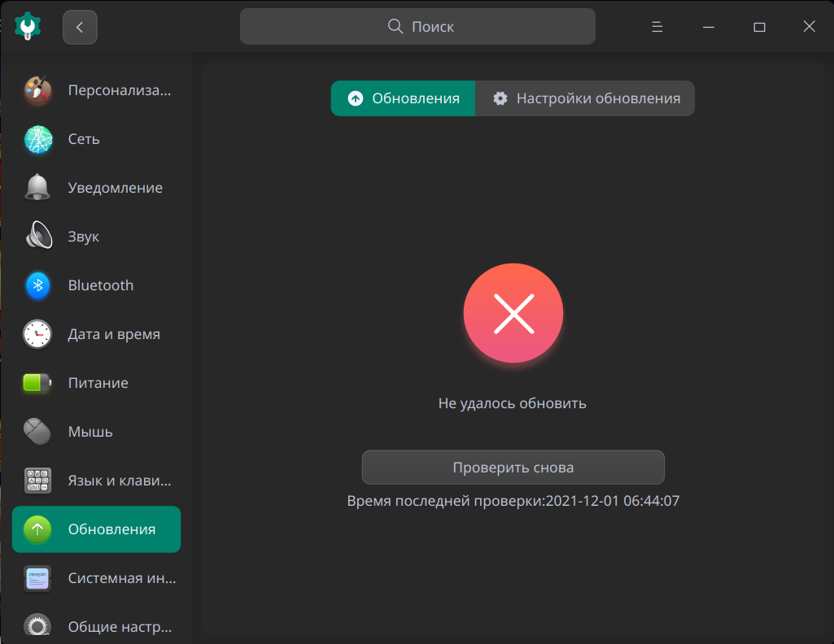This screenshot has width=834, height=644.
Task: Open Системная информация with deepin icon
Action: point(37,578)
